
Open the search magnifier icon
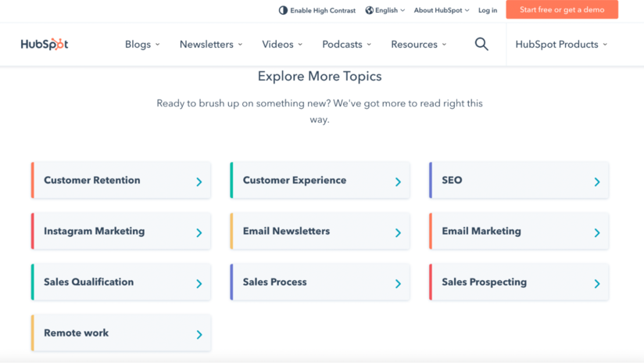pyautogui.click(x=481, y=44)
